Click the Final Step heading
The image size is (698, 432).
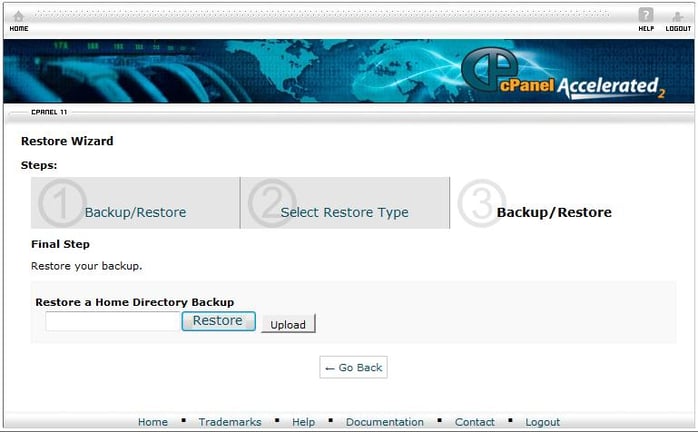coord(60,244)
